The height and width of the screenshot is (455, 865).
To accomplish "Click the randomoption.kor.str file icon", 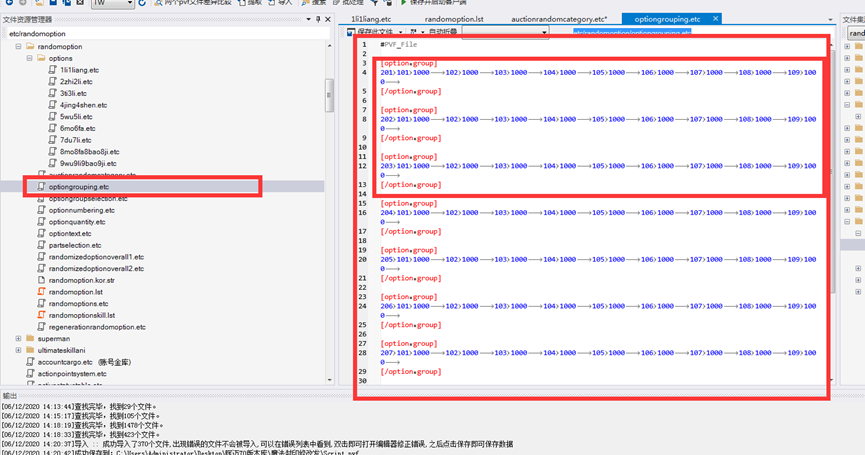I will [41, 280].
